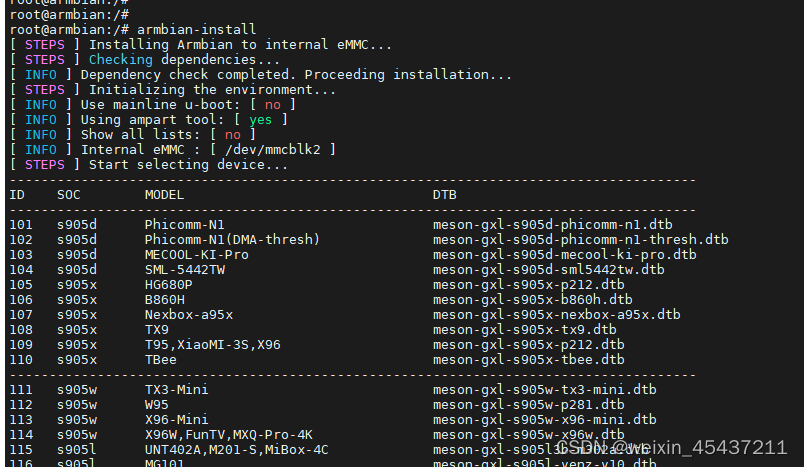Click the meson-gxl-s905x-tx9.dtb file name

tap(524, 329)
